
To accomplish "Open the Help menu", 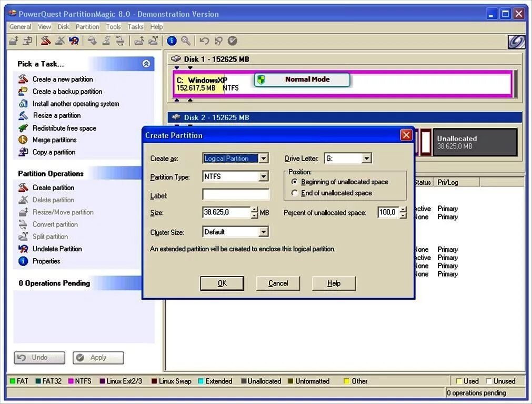I will (x=156, y=27).
